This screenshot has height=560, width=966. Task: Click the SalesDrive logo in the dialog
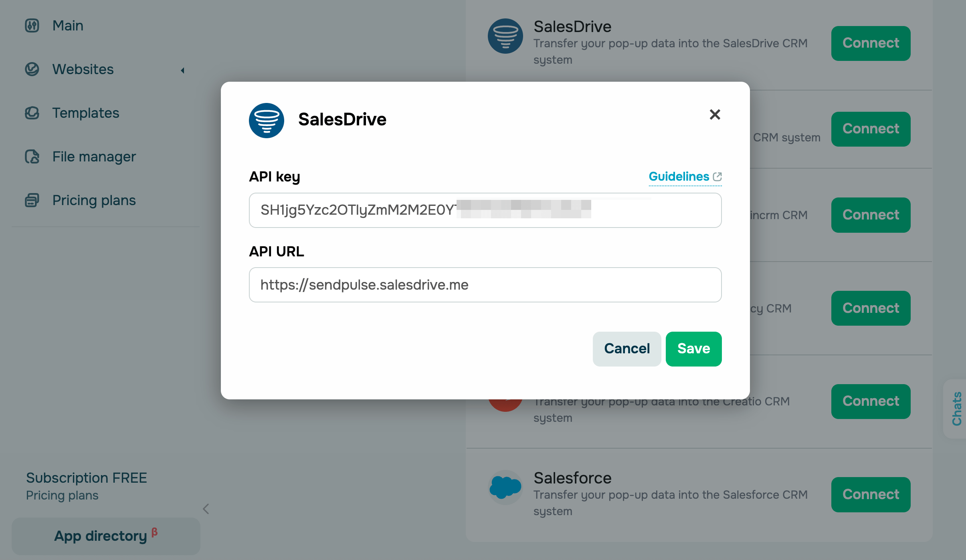pyautogui.click(x=267, y=120)
